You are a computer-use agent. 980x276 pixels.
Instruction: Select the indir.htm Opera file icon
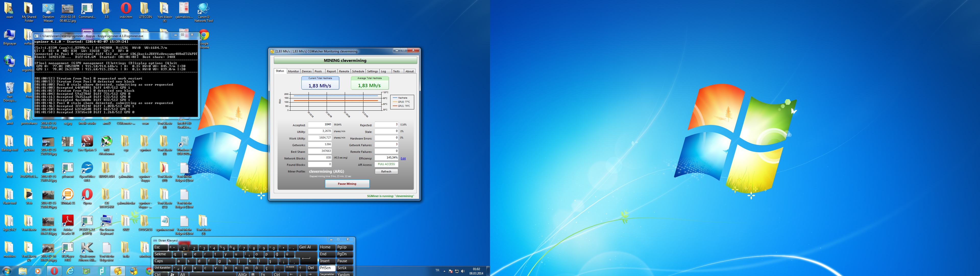[126, 10]
